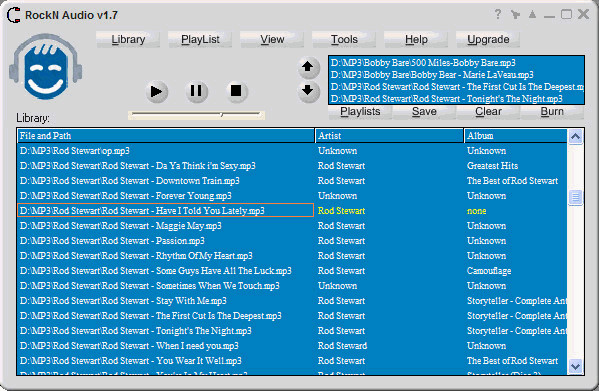Open the Help menu
Image resolution: width=599 pixels, height=391 pixels.
pos(416,39)
